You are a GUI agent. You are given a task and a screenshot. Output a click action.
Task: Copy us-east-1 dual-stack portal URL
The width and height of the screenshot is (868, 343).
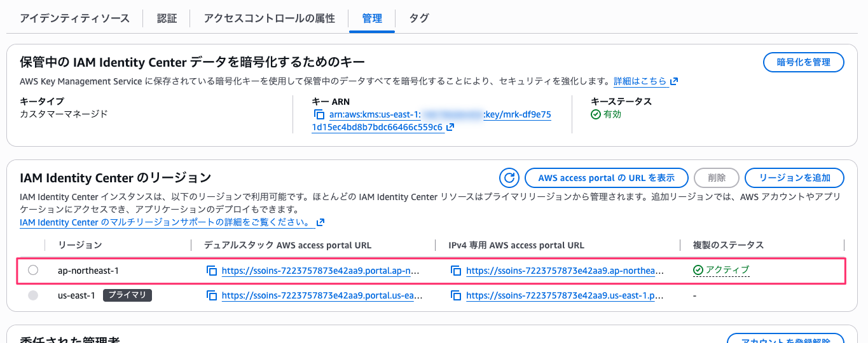(x=212, y=295)
